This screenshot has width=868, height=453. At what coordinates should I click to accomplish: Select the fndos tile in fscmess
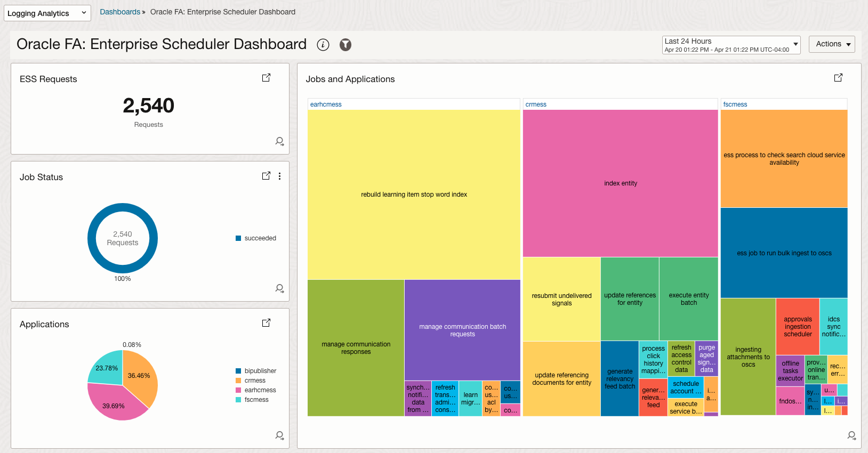coord(790,401)
